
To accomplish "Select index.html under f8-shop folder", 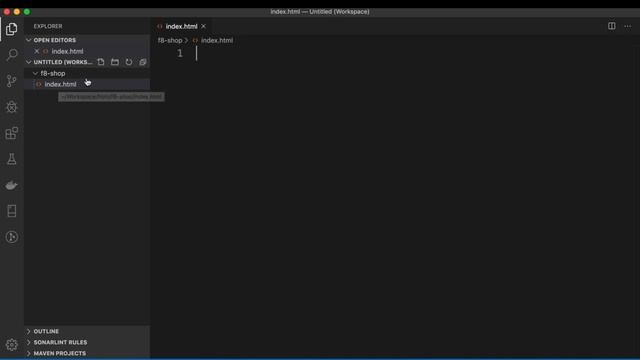I will point(87,84).
